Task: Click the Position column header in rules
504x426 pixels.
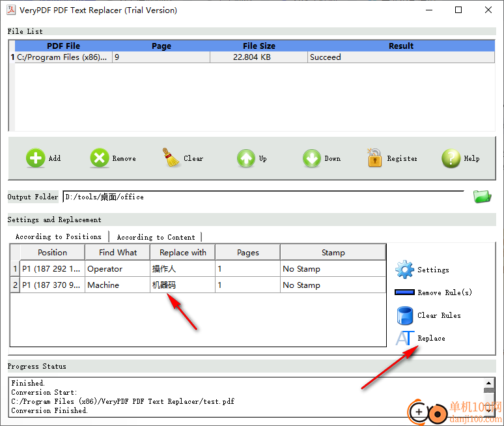Action: tap(52, 252)
